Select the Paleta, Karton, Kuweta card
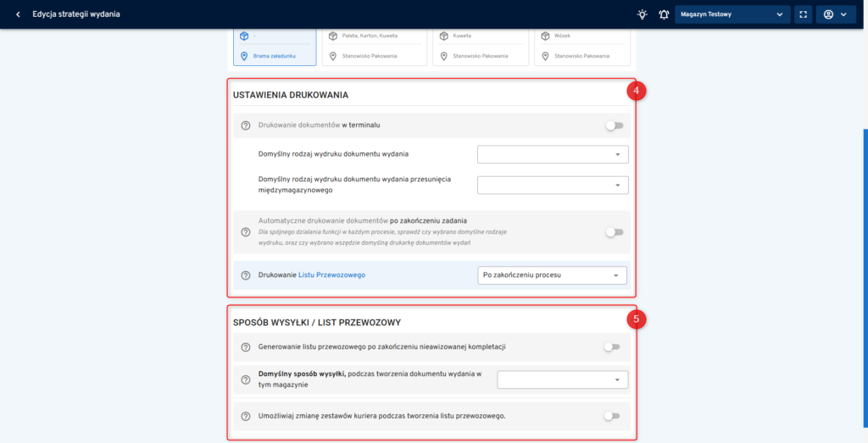This screenshot has width=868, height=443. pos(374,47)
